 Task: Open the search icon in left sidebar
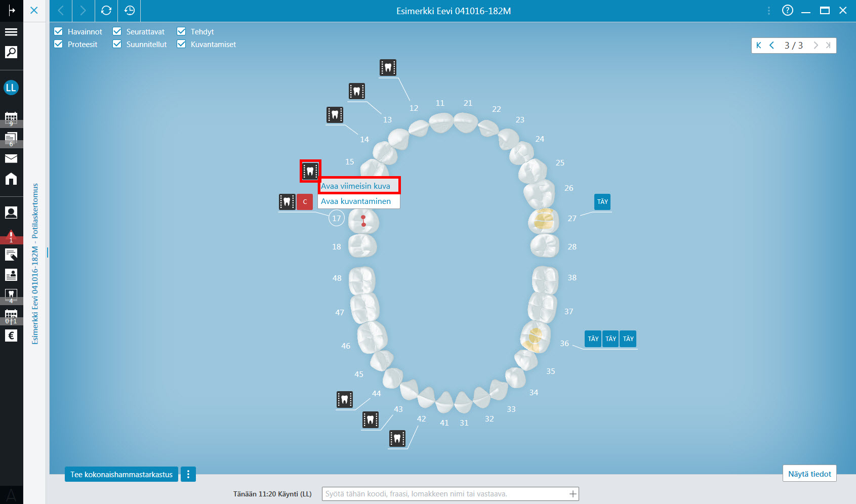point(11,52)
